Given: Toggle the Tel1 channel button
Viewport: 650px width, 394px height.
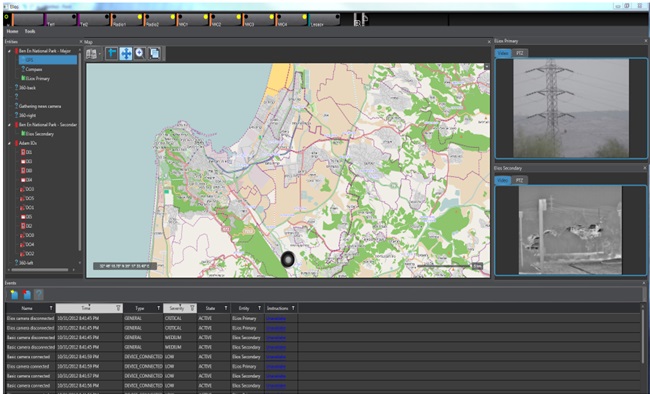Looking at the screenshot, I should pyautogui.click(x=61, y=19).
